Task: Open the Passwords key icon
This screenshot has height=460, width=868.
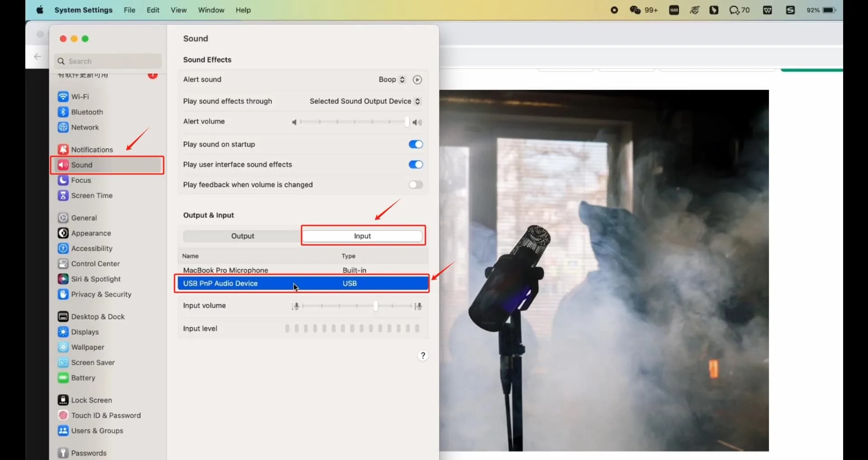Action: (63, 453)
